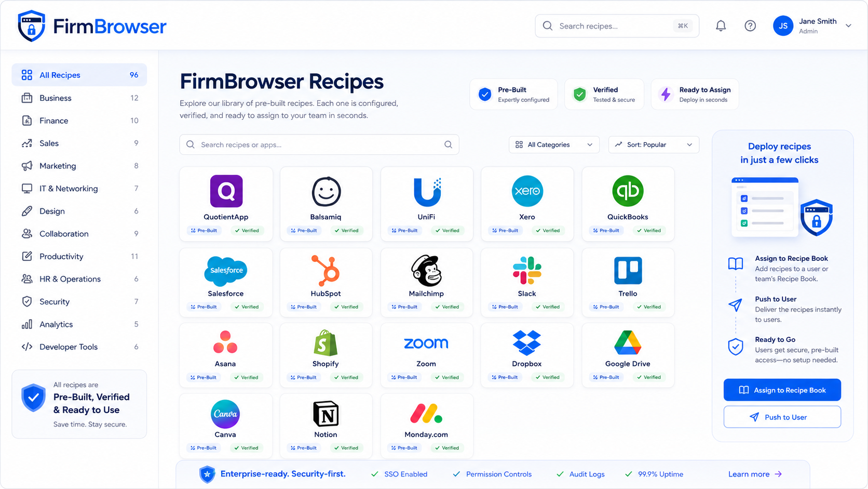Select the Xero recipe icon
Screen dimensions: 868x489
(527, 191)
